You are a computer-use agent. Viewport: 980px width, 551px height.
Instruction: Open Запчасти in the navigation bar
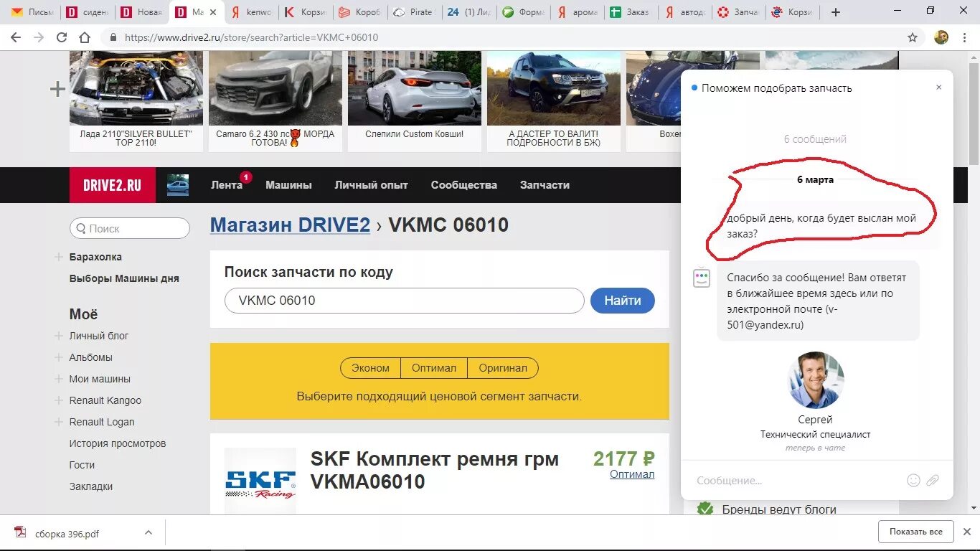[x=545, y=185]
